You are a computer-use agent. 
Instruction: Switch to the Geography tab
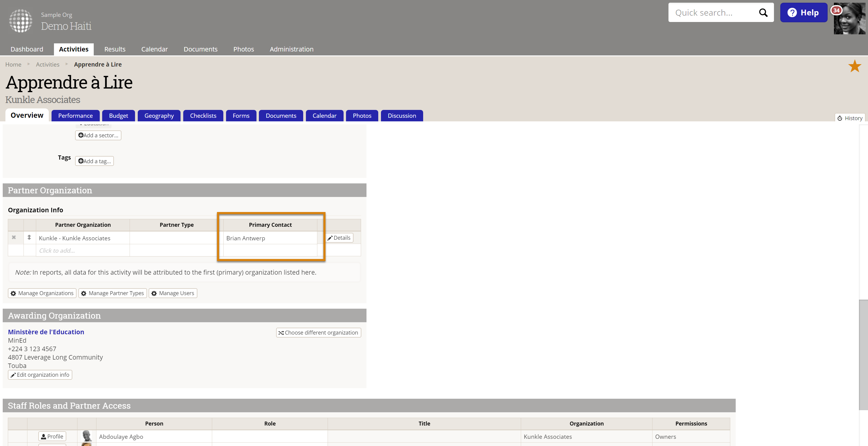coord(159,116)
